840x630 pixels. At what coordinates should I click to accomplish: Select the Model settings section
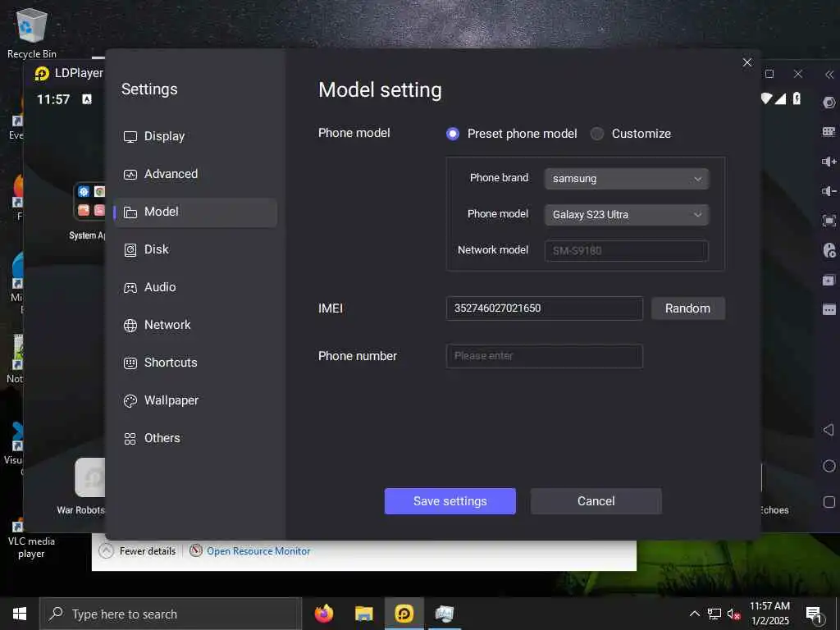[195, 212]
